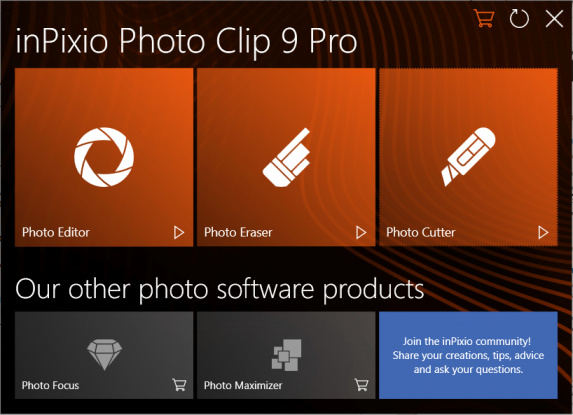Select the Photo Editor label text
This screenshot has width=573, height=415.
(56, 232)
